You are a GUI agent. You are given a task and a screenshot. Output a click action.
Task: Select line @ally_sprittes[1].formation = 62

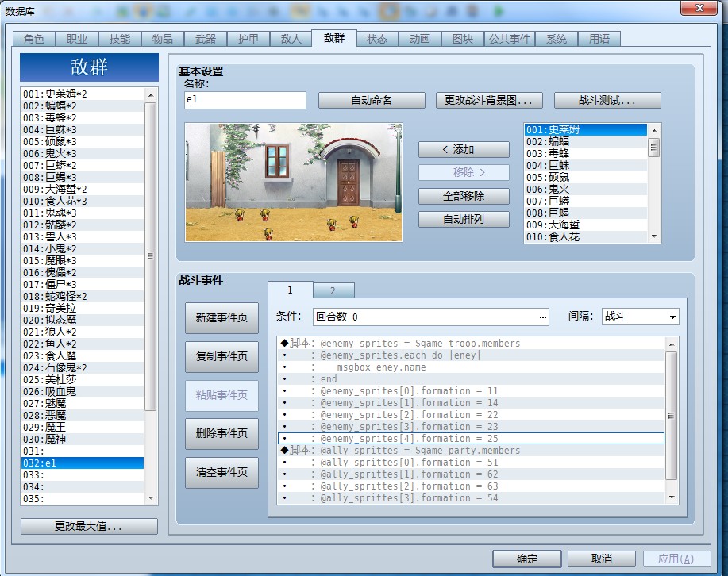click(x=472, y=474)
